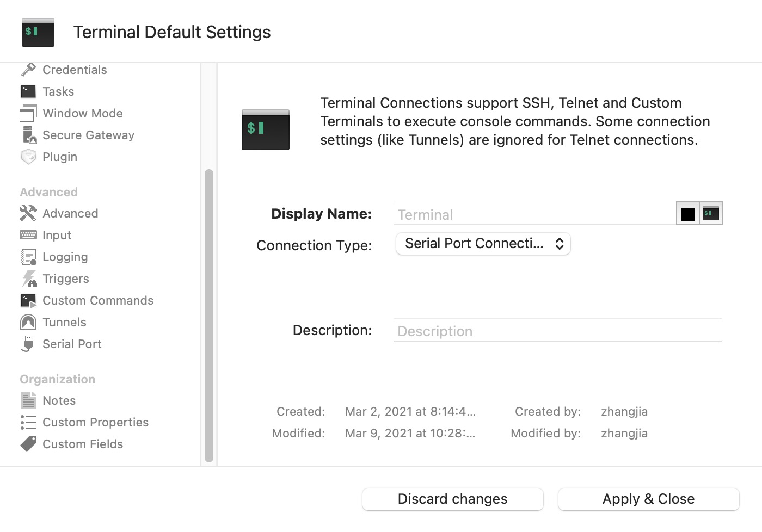The height and width of the screenshot is (532, 762).
Task: Open the Notes section
Action: (x=59, y=400)
